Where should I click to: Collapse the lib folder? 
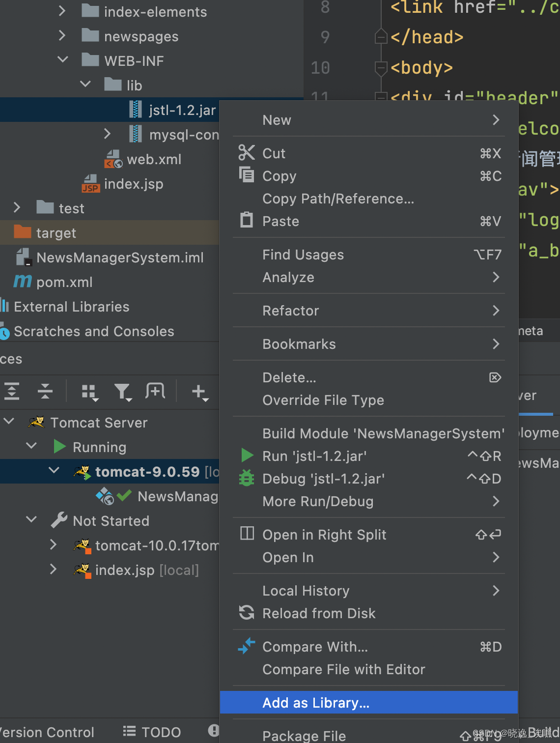85,84
